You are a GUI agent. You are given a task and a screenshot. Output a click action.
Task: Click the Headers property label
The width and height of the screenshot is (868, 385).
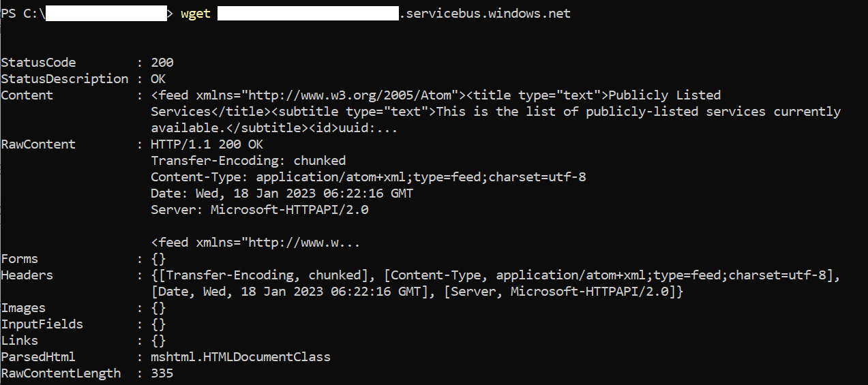point(27,275)
